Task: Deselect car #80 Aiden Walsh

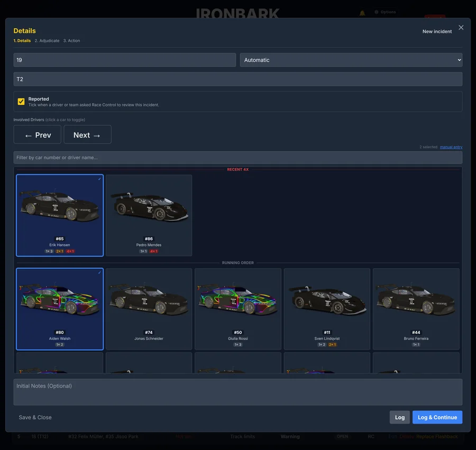Action: tap(60, 309)
